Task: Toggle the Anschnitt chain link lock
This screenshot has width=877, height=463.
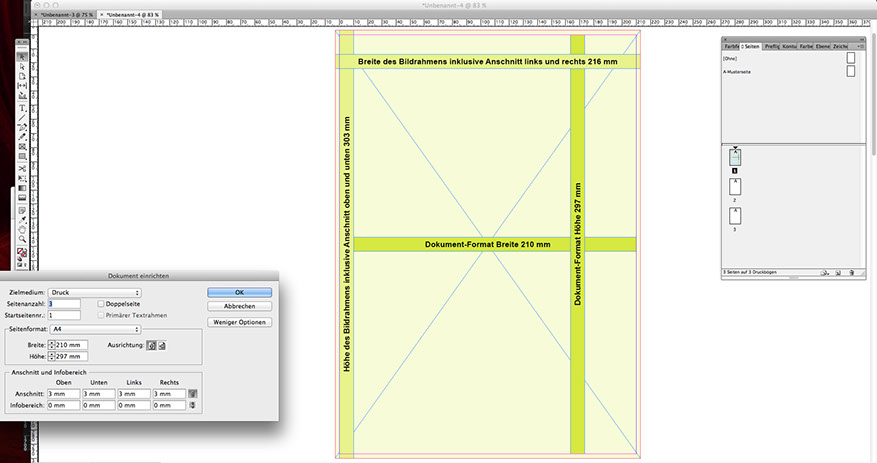Action: [x=192, y=394]
